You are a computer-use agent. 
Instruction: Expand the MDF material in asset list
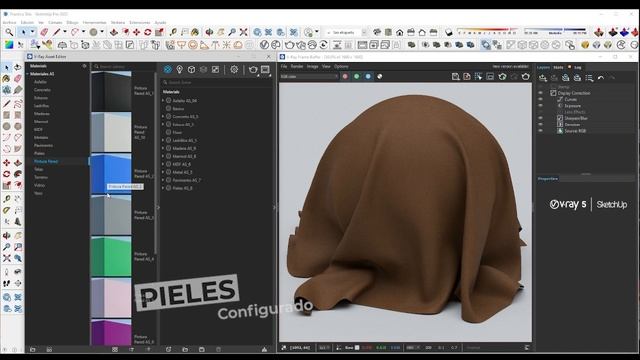tap(163, 164)
